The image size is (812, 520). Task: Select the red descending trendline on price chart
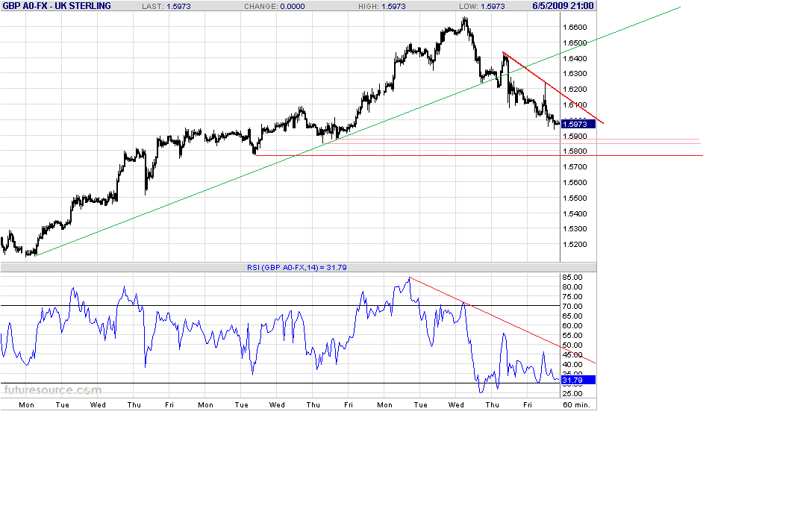[554, 89]
